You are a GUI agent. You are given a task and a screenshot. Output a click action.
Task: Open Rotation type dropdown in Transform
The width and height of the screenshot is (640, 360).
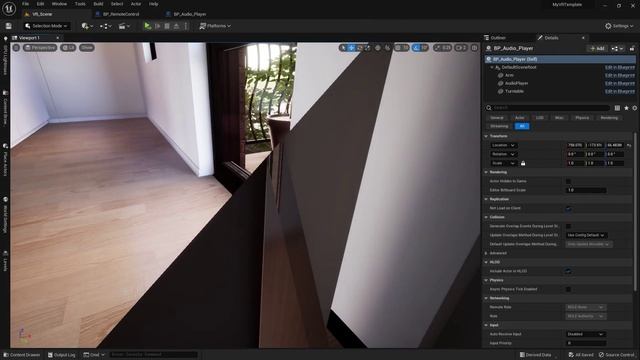click(x=503, y=154)
